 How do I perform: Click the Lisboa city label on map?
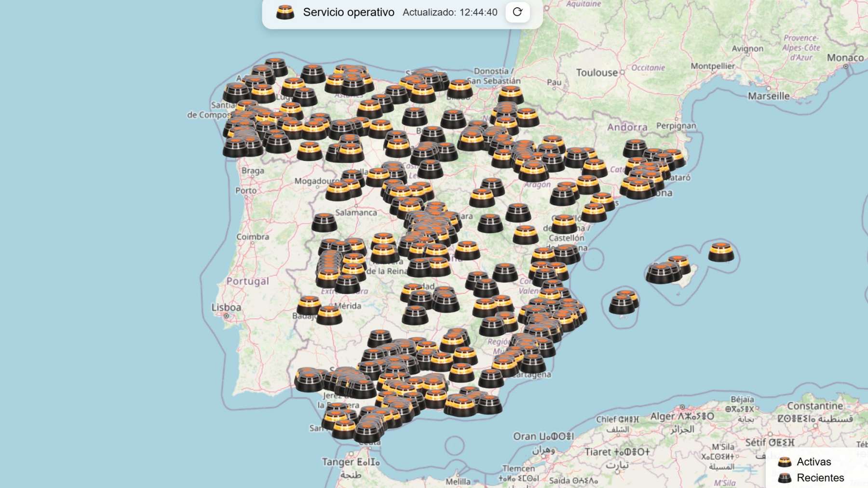tap(226, 307)
